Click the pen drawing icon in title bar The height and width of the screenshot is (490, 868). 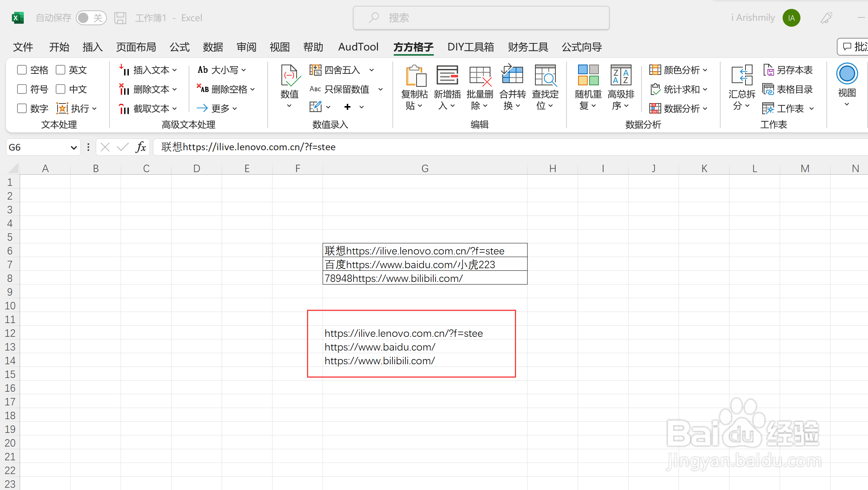tap(827, 18)
